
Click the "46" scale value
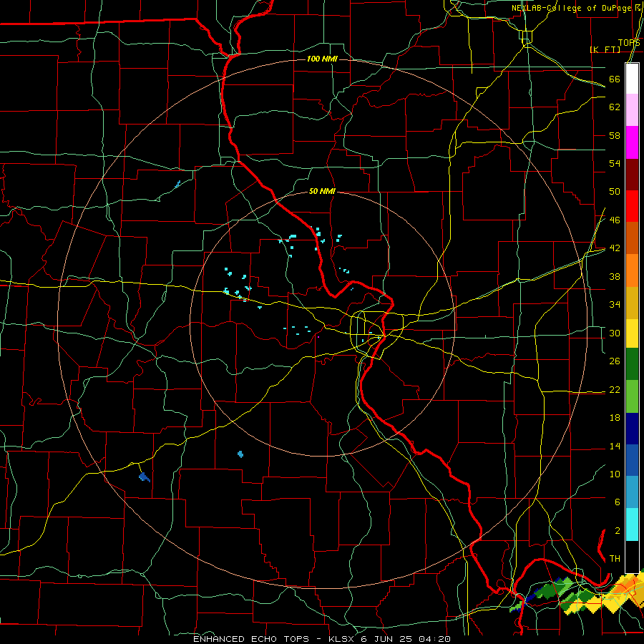[615, 220]
